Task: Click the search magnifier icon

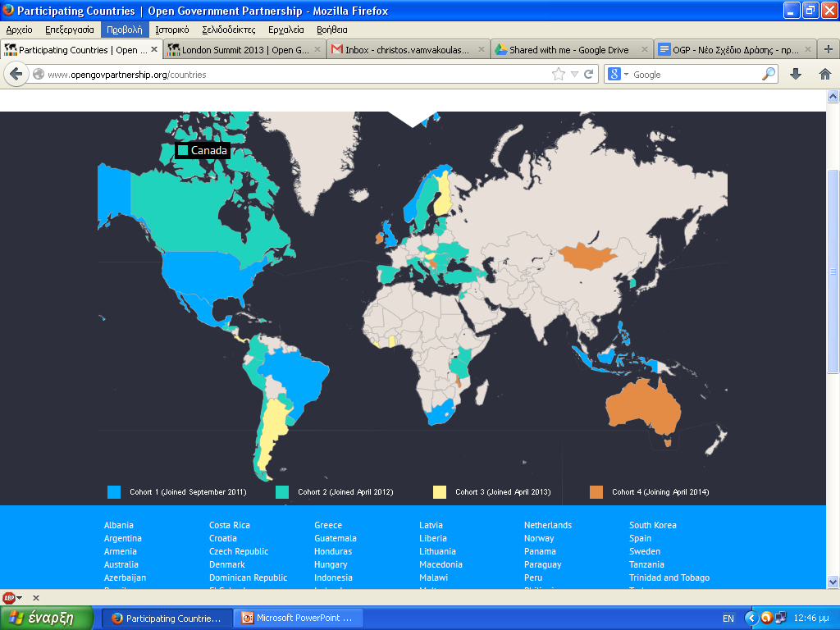Action: click(768, 74)
